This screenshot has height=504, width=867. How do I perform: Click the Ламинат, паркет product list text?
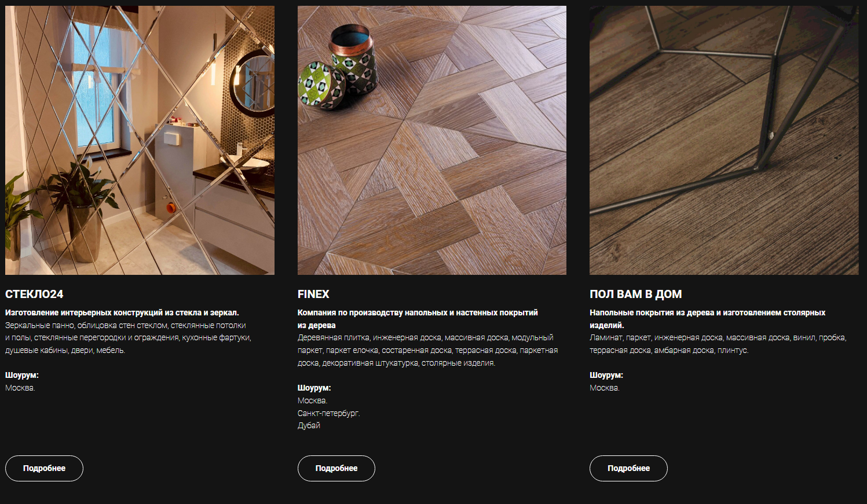pos(718,344)
